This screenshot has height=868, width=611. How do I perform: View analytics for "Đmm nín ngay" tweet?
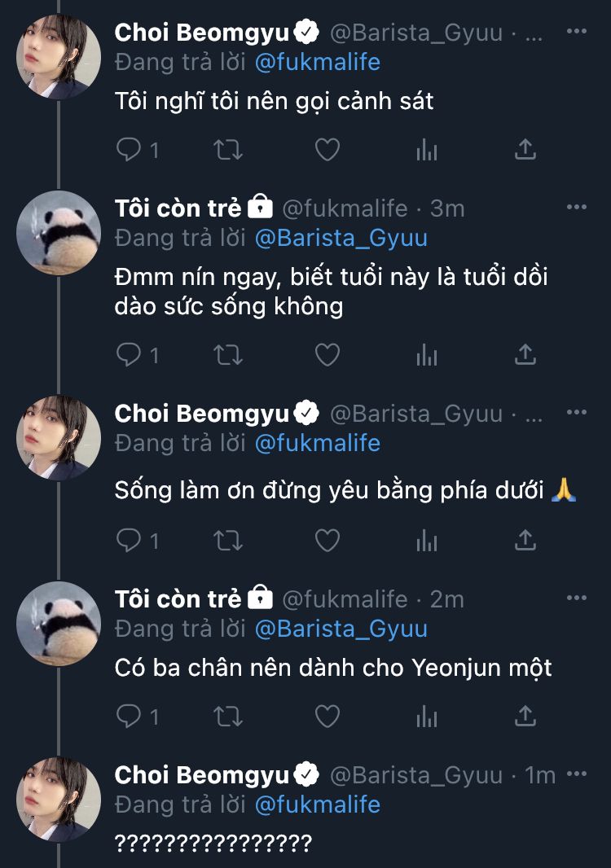point(427,354)
